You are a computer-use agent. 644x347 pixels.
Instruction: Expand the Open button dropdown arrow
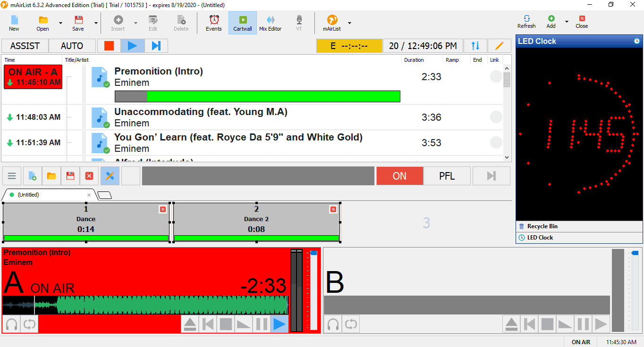click(x=60, y=23)
